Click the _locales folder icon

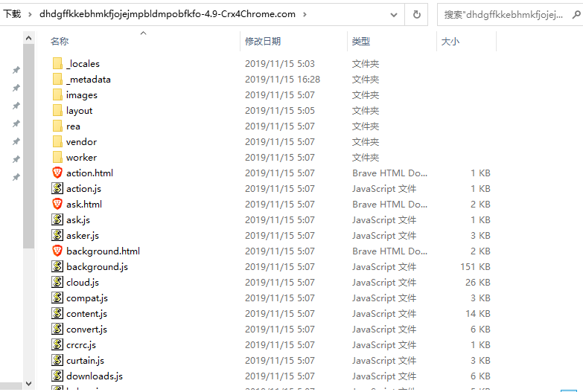click(58, 64)
